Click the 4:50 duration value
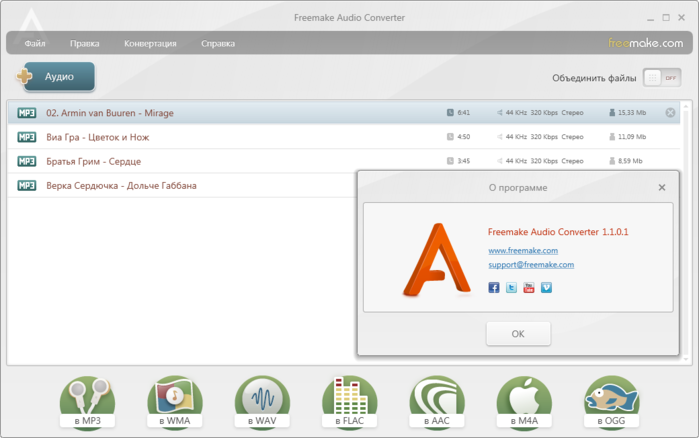This screenshot has height=438, width=699. click(464, 137)
